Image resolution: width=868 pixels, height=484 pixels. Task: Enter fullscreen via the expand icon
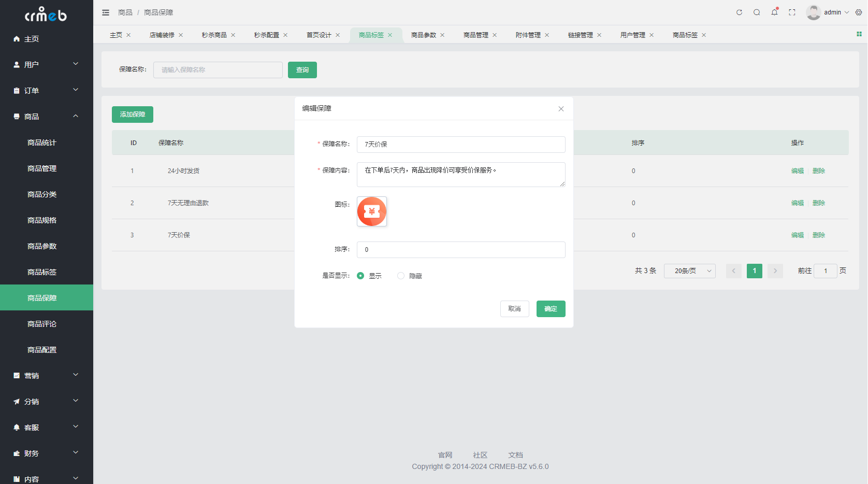pyautogui.click(x=791, y=12)
